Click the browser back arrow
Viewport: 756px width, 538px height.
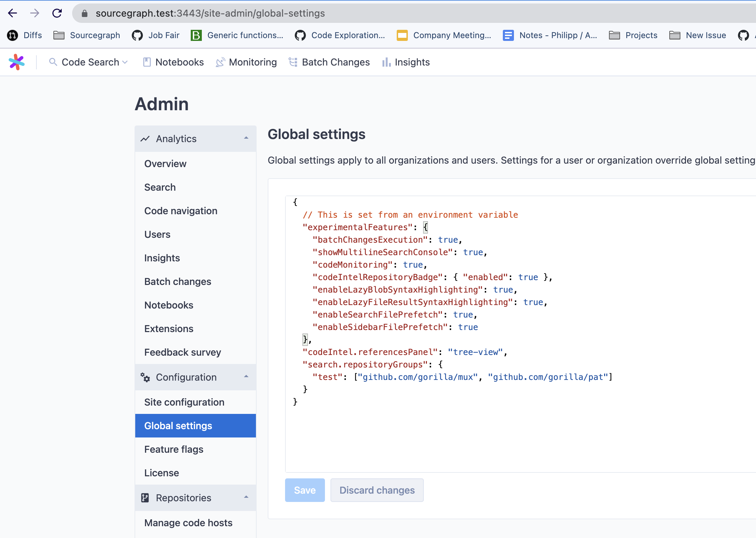[x=12, y=13]
